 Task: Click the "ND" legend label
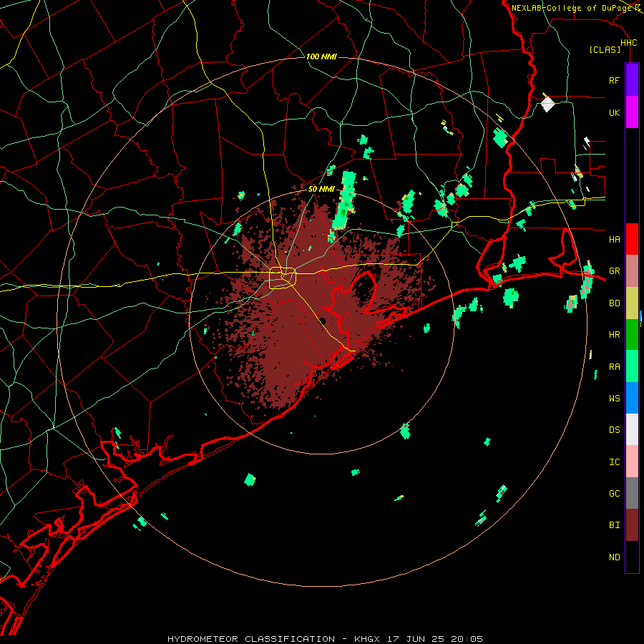tap(614, 557)
